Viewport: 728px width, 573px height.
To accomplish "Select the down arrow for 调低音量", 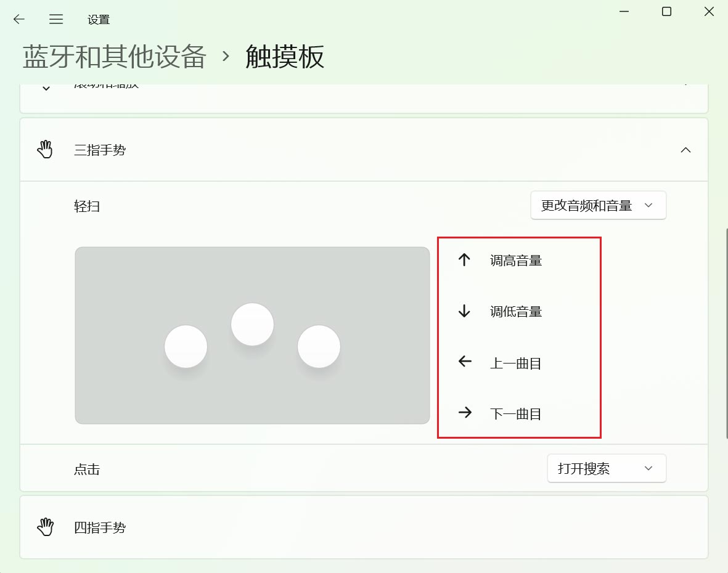I will [464, 311].
